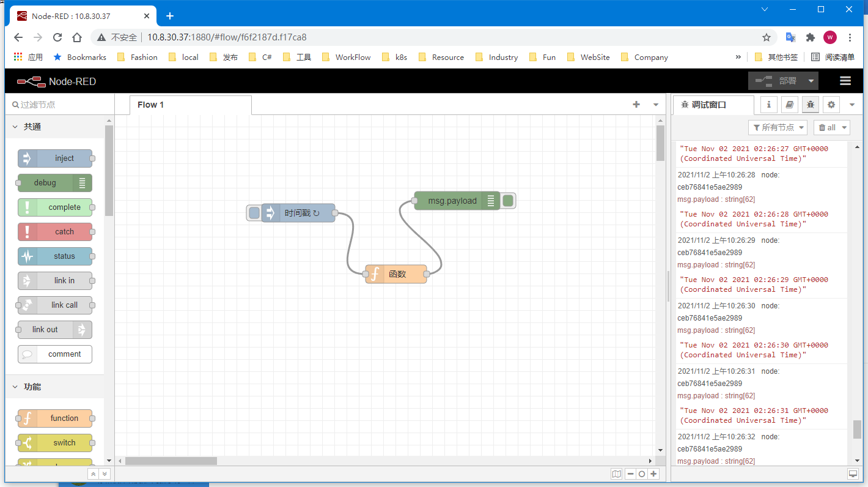Open the help book sidebar icon
868x487 pixels.
[x=789, y=105]
